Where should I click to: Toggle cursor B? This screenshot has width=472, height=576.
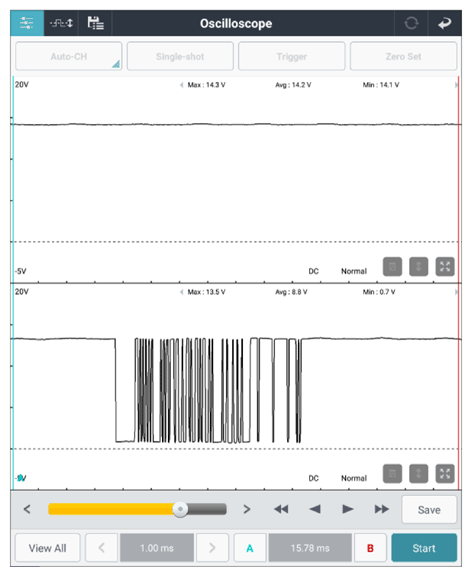370,548
